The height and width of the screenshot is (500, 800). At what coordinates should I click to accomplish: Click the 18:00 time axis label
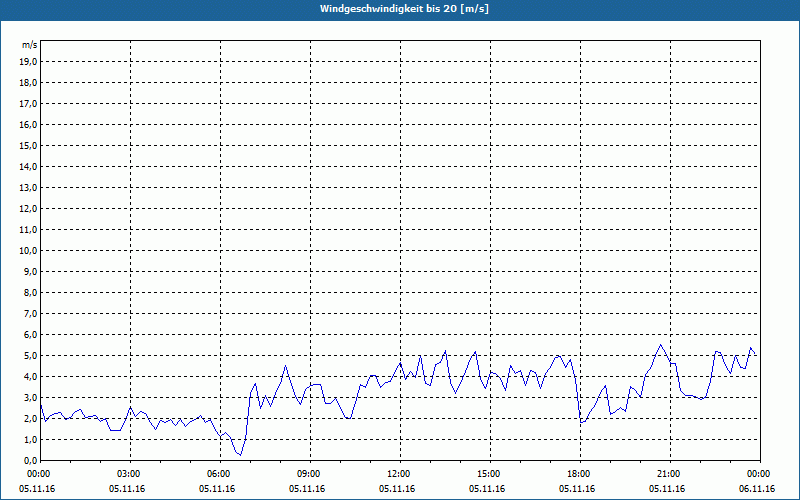click(x=580, y=474)
